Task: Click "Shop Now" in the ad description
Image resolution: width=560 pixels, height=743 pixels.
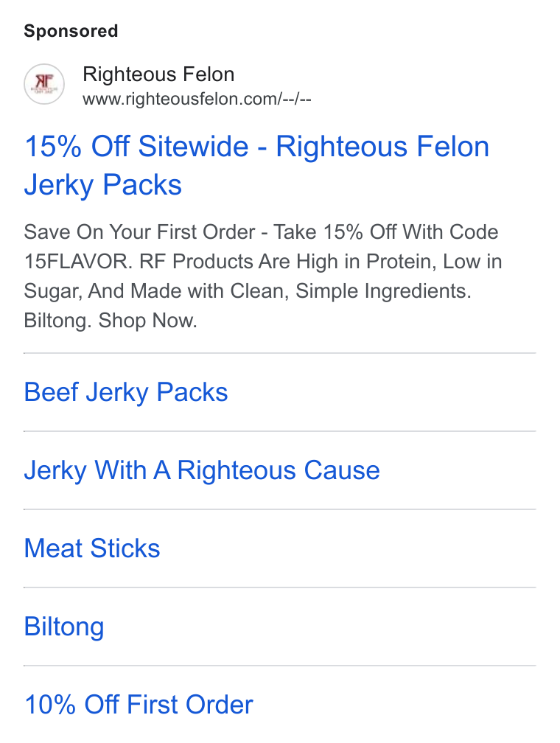Action: [147, 321]
